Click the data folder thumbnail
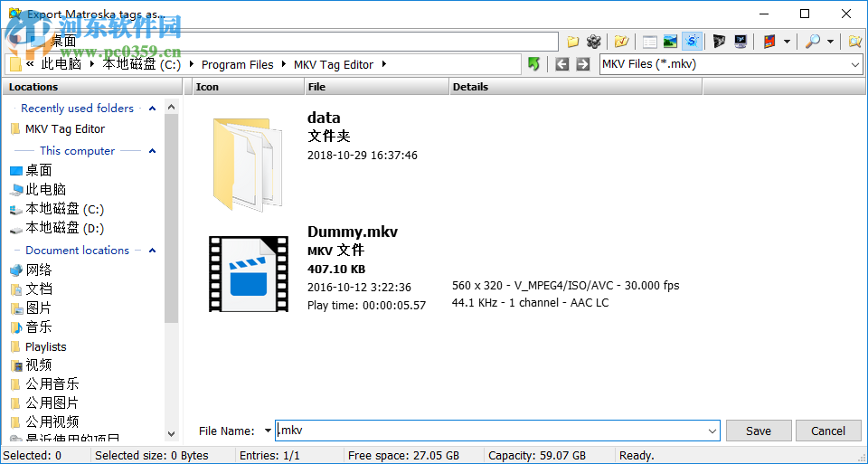868x464 pixels. click(x=248, y=164)
